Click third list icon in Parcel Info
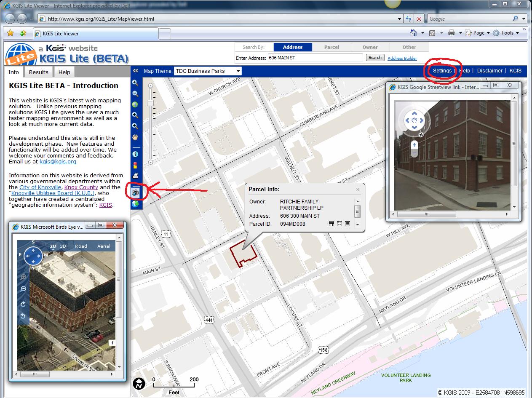The image size is (532, 398). (x=348, y=224)
